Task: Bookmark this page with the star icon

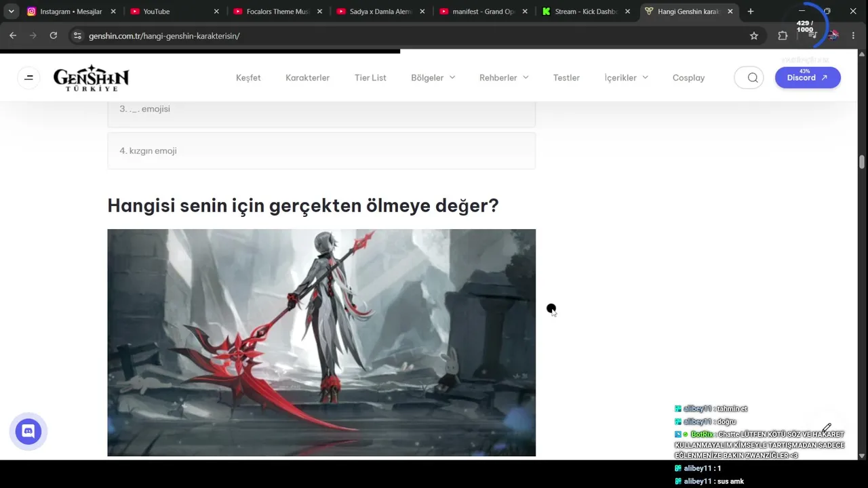Action: pyautogui.click(x=754, y=36)
